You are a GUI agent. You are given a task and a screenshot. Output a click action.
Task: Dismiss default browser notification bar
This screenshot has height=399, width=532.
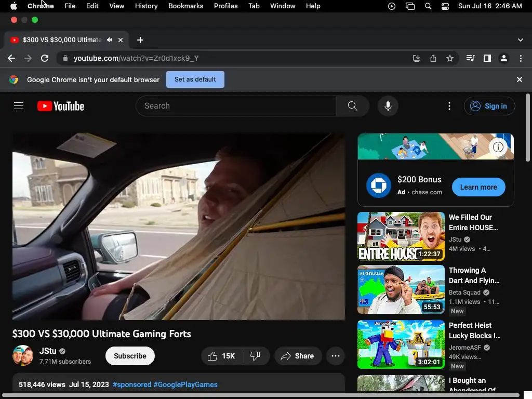(519, 79)
